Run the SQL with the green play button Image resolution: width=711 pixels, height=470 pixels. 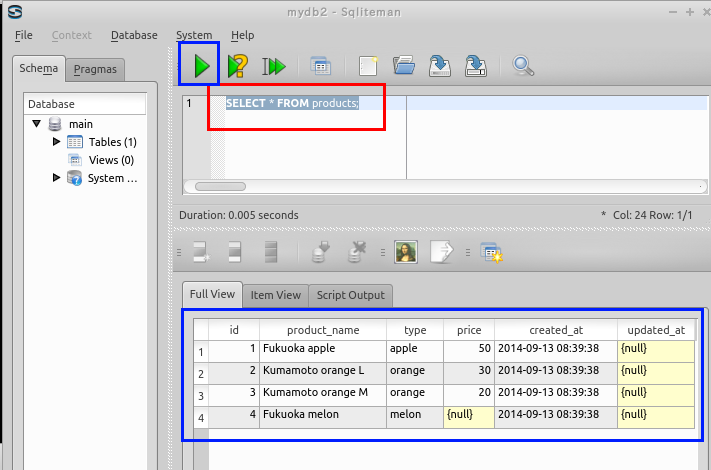tap(201, 66)
